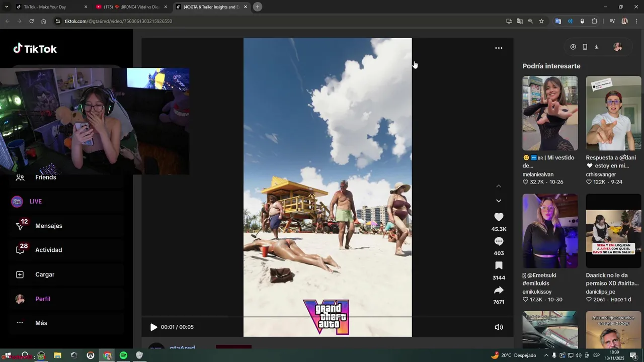The image size is (644, 362).
Task: Go to previous video with up chevron
Action: coord(499,186)
